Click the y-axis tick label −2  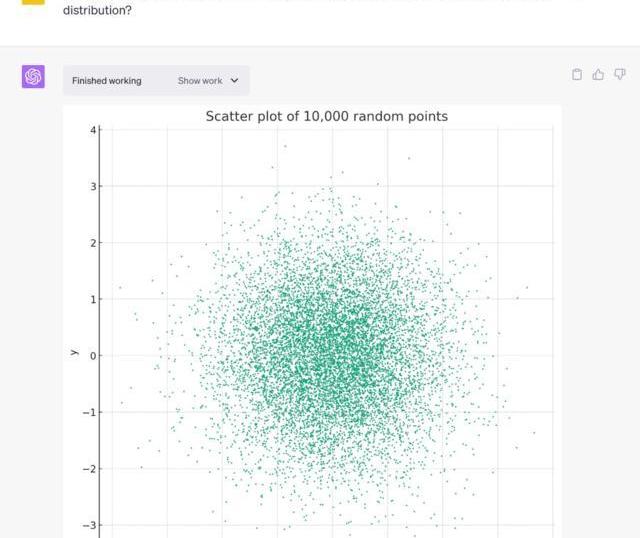point(89,469)
